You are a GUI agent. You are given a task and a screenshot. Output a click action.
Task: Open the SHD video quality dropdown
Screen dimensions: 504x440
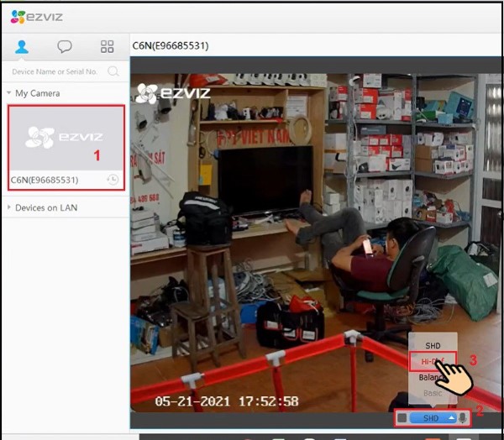[x=433, y=418]
